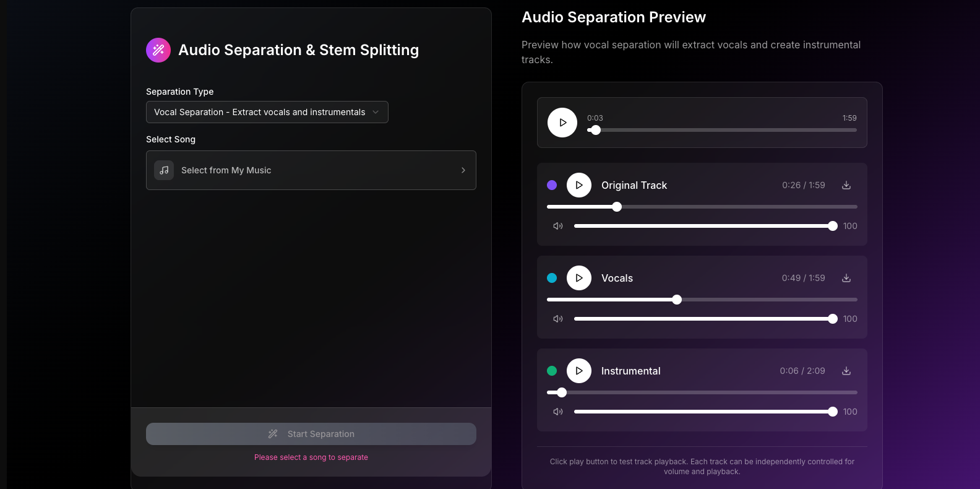This screenshot has width=980, height=489.
Task: Click the main preview progress bar
Action: pyautogui.click(x=721, y=130)
